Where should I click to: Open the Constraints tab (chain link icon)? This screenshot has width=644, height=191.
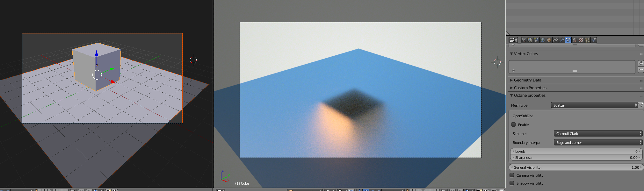click(x=555, y=40)
